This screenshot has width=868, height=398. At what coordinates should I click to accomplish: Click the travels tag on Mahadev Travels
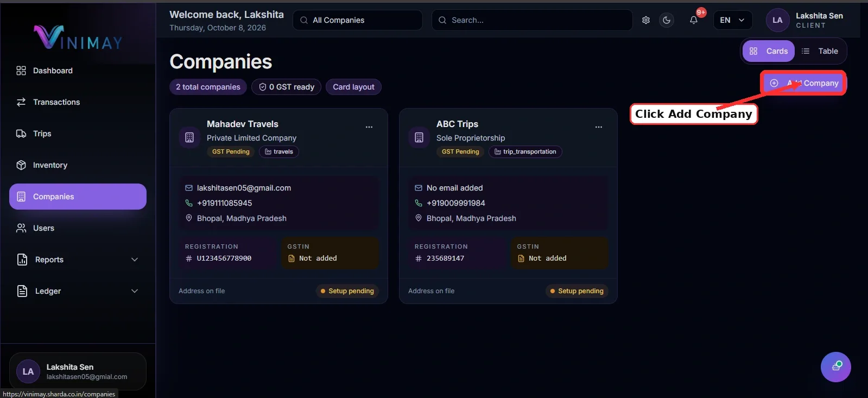click(x=279, y=151)
